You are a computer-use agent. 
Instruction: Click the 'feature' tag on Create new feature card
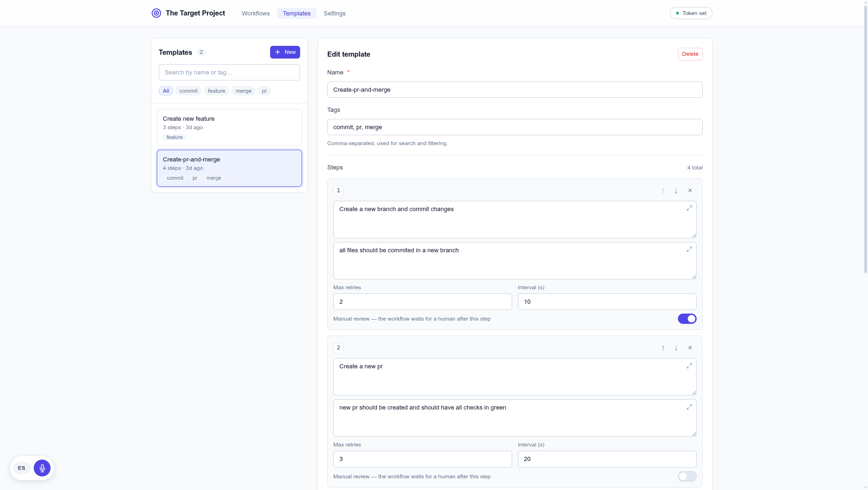coord(175,137)
